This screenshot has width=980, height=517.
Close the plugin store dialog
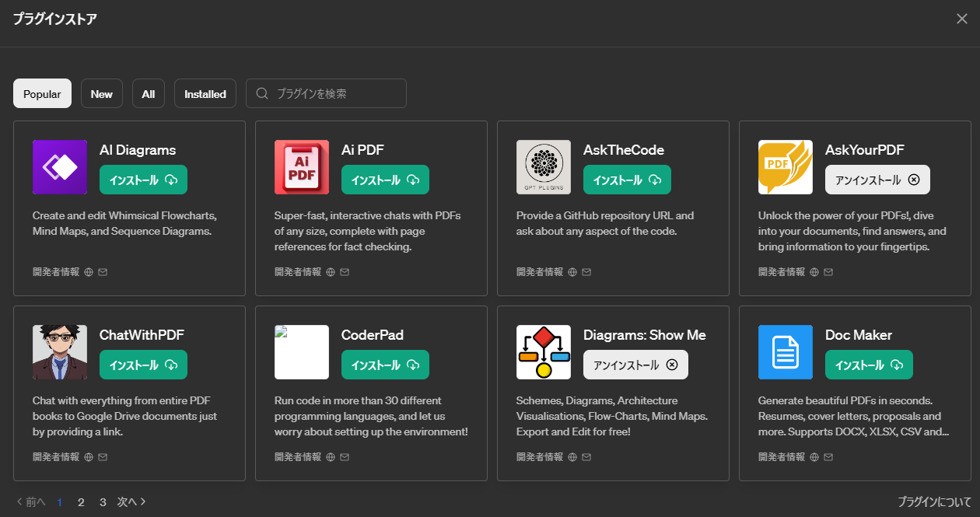(962, 19)
